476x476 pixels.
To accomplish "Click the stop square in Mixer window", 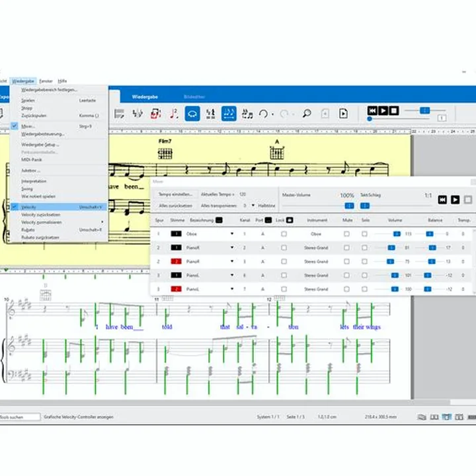I will [x=468, y=200].
